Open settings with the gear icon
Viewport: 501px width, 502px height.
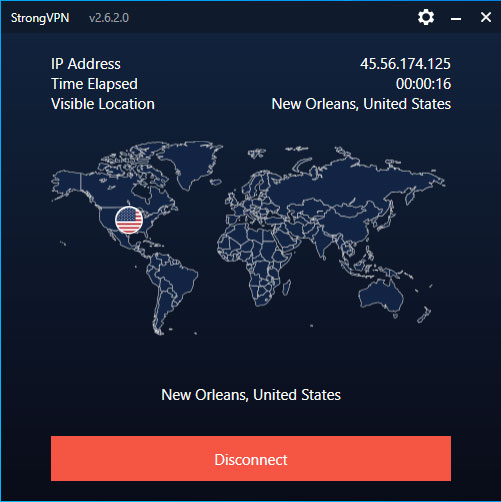(426, 17)
